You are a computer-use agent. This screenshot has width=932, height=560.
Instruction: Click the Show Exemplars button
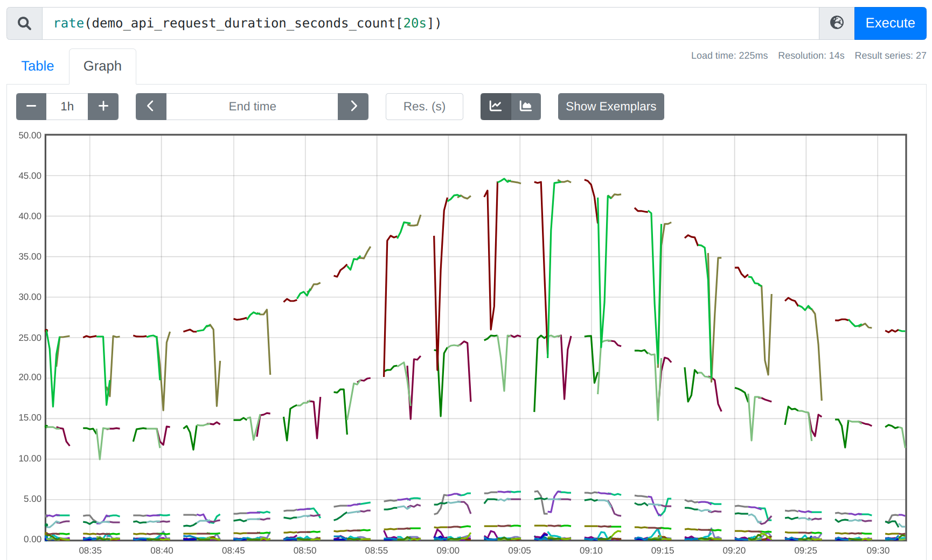[610, 106]
